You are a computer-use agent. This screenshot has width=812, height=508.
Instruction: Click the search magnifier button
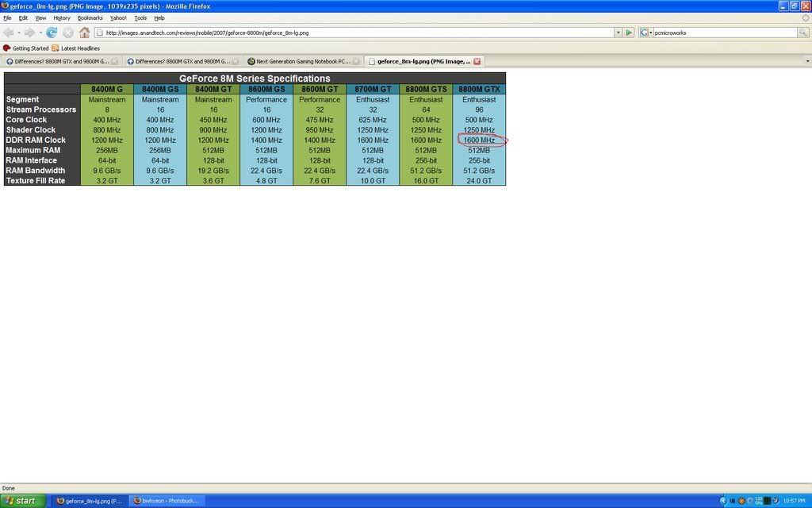click(802, 33)
